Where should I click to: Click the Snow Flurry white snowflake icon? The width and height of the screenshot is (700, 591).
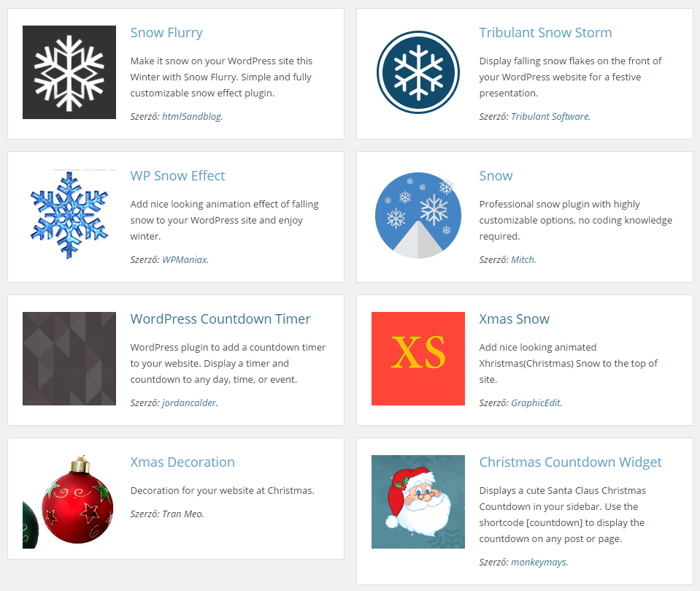(x=69, y=72)
